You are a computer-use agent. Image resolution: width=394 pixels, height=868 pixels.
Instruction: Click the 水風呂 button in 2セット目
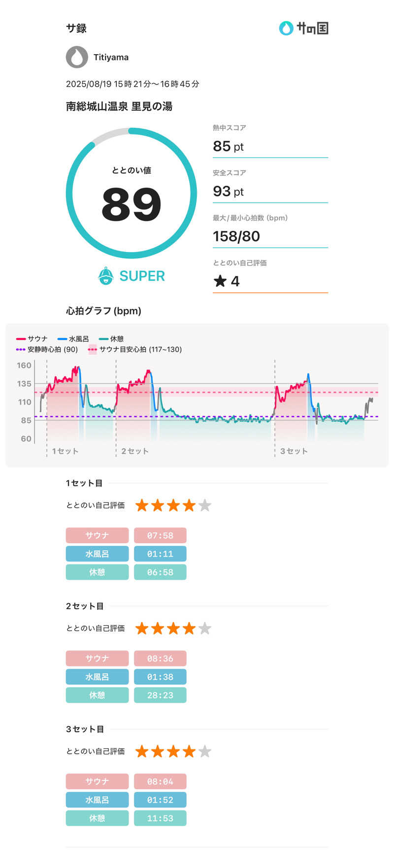pyautogui.click(x=97, y=677)
